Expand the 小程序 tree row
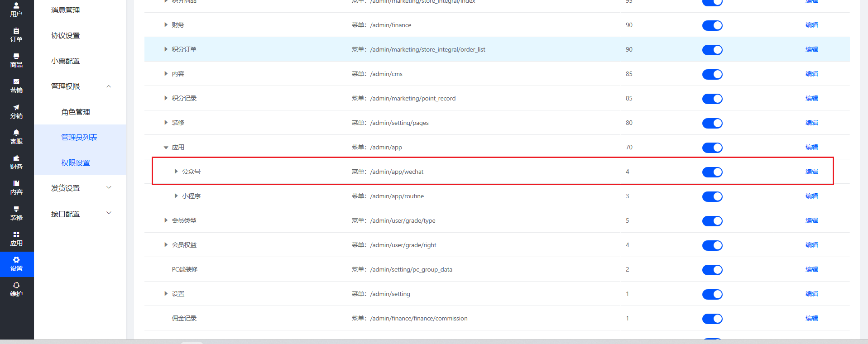Screen dimensions: 868x344 (x=176, y=196)
